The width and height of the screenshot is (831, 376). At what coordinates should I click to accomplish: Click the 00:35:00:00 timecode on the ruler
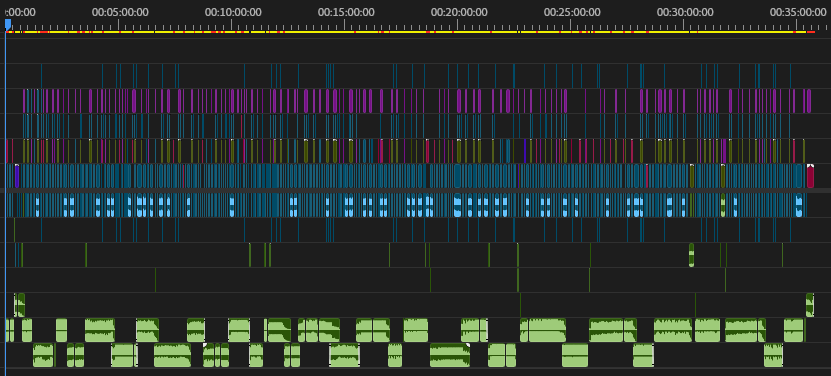tap(798, 12)
